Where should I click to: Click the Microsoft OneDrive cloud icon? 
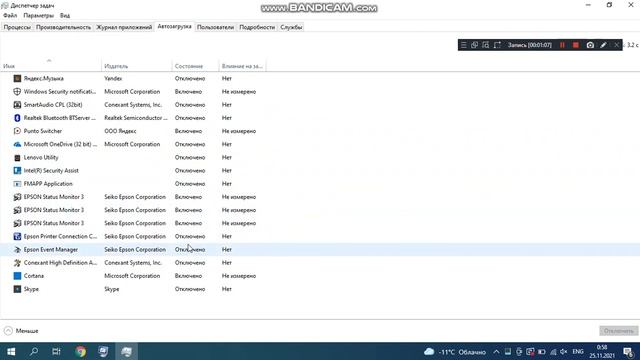[17, 144]
